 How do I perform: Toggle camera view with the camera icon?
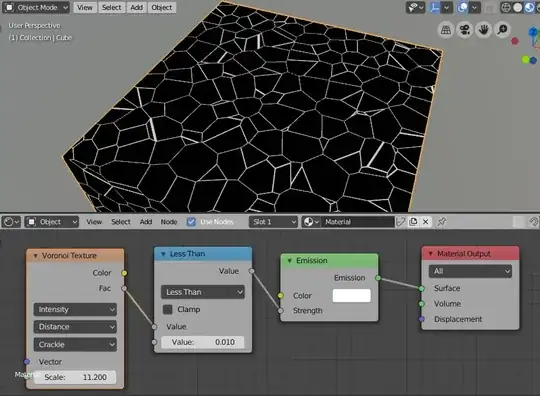[x=465, y=30]
